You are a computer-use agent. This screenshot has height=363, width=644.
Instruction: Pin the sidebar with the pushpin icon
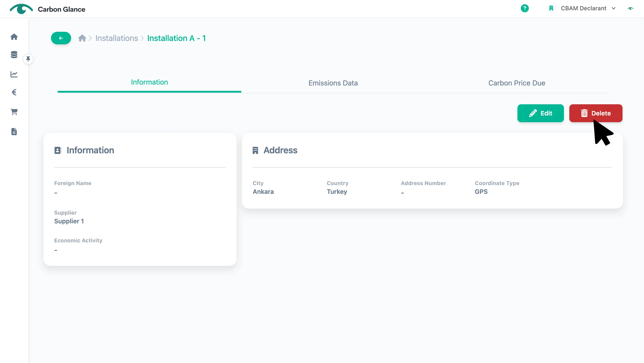pos(28,59)
